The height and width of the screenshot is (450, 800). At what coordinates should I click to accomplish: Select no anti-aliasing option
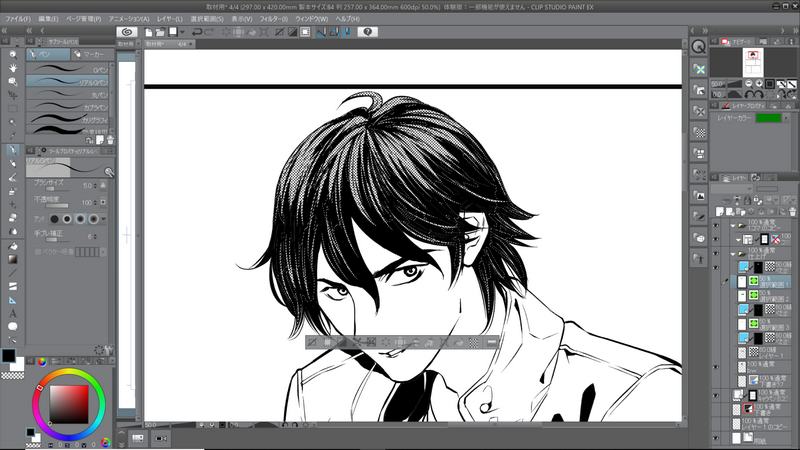click(x=54, y=219)
